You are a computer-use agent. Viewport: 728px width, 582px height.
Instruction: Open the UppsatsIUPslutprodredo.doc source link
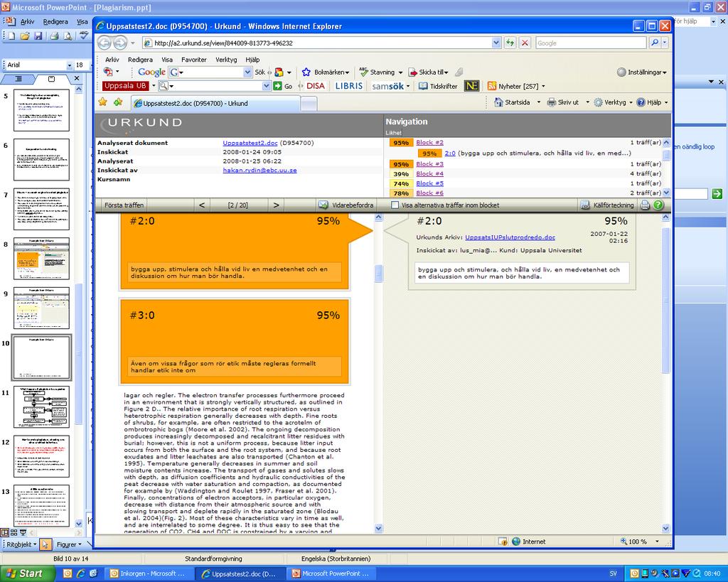(x=510, y=237)
